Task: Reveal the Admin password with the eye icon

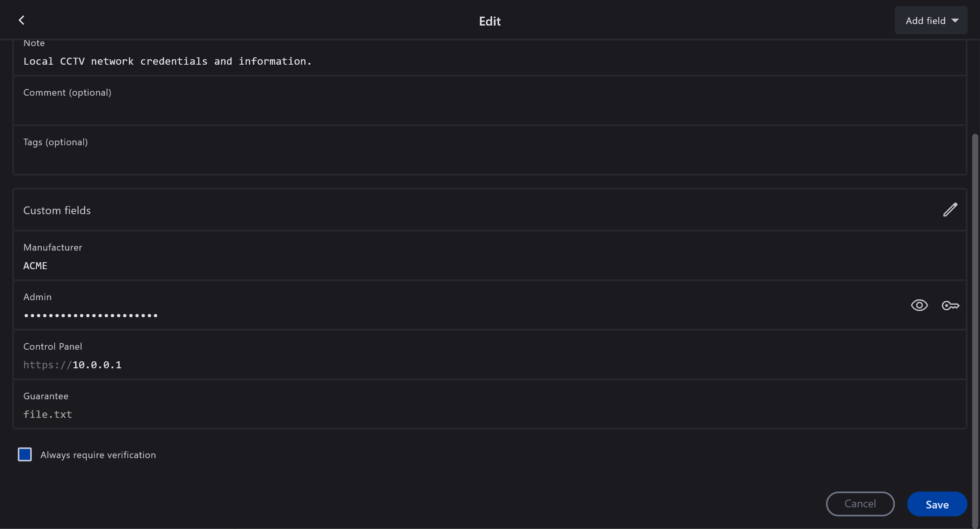Action: (x=919, y=305)
